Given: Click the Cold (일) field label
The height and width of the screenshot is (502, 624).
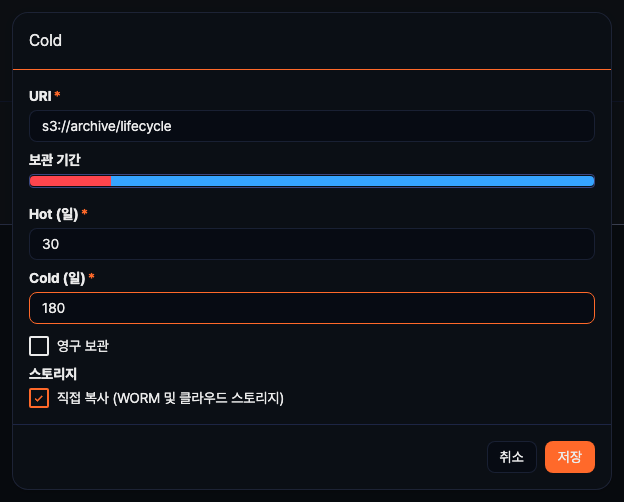Looking at the screenshot, I should pyautogui.click(x=57, y=277).
